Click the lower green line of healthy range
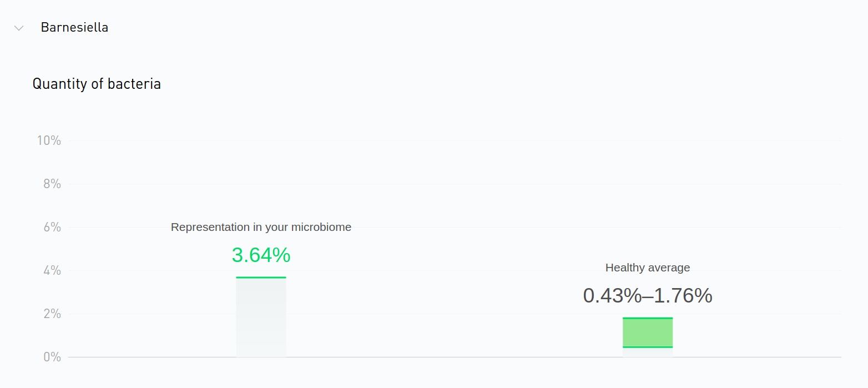Screen dimensions: 868x388 click(648, 347)
